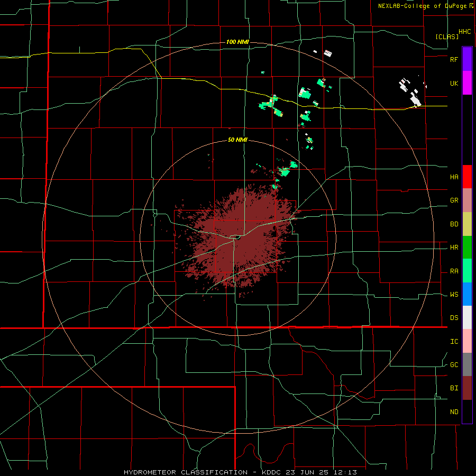Click the BI brown legend swatch
This screenshot has height=476, width=476.
(467, 388)
